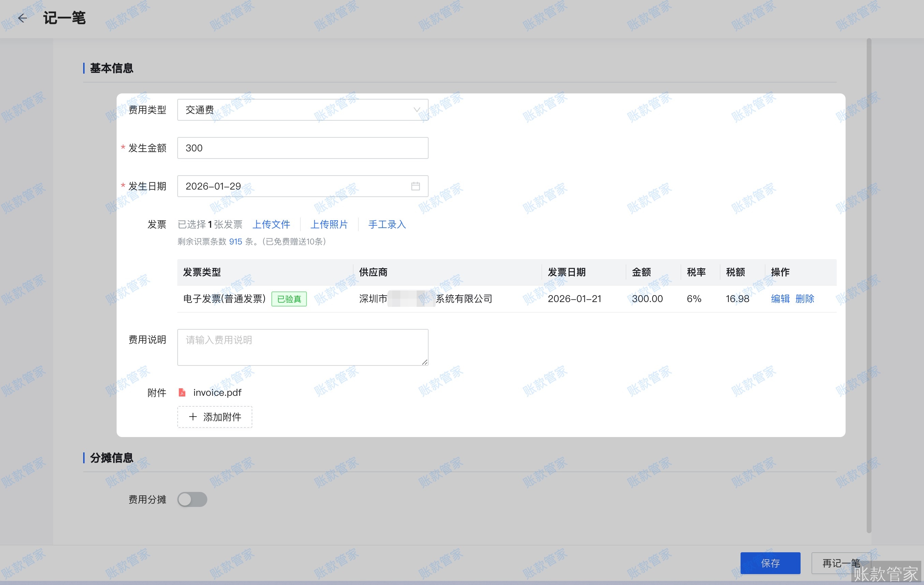Click the 保存 button to save
The width and height of the screenshot is (924, 585).
pyautogui.click(x=770, y=563)
